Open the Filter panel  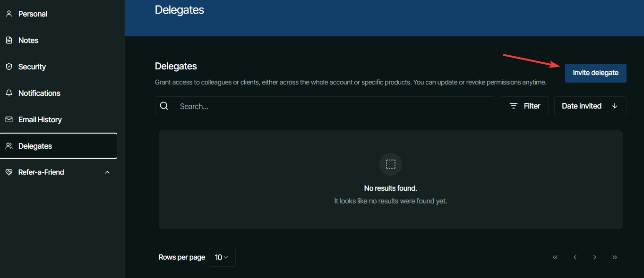524,105
